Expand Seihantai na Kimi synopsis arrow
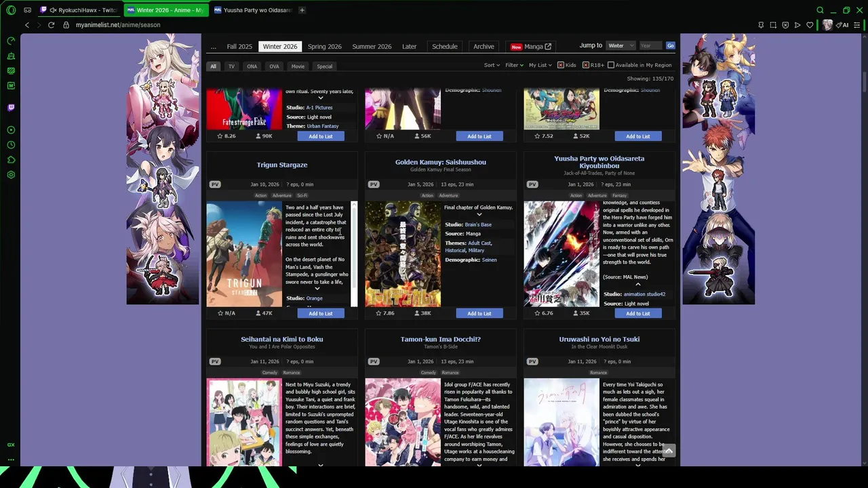The image size is (868, 488). [x=320, y=464]
